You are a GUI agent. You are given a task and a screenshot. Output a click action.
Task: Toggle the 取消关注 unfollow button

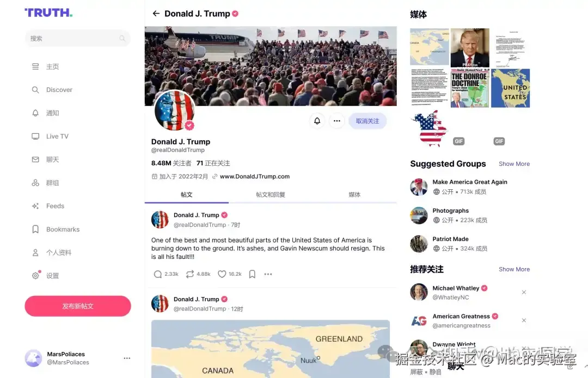pos(367,121)
